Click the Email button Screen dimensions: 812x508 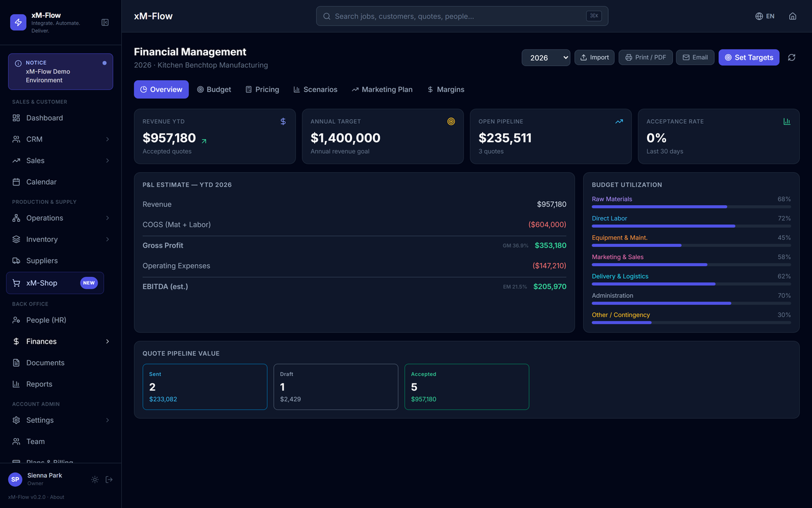(x=695, y=58)
